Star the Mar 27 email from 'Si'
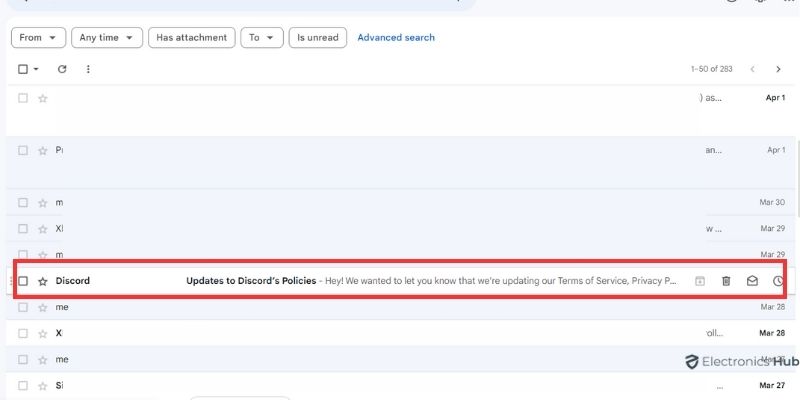800x400 pixels. (x=43, y=386)
